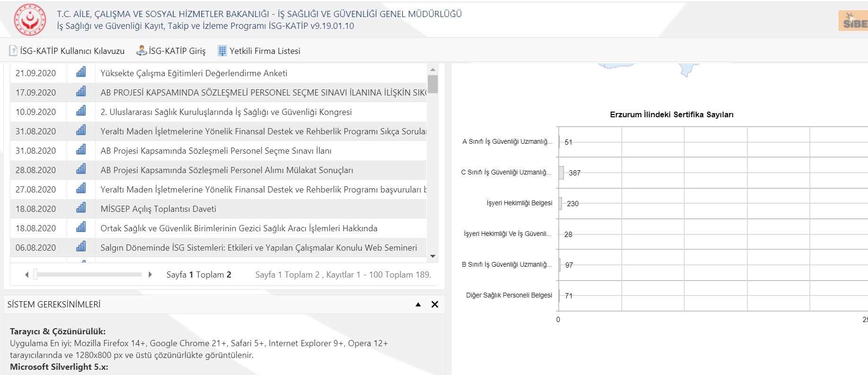Click chart icon for MİSGEP row
Image resolution: width=868 pixels, height=375 pixels.
(x=81, y=208)
